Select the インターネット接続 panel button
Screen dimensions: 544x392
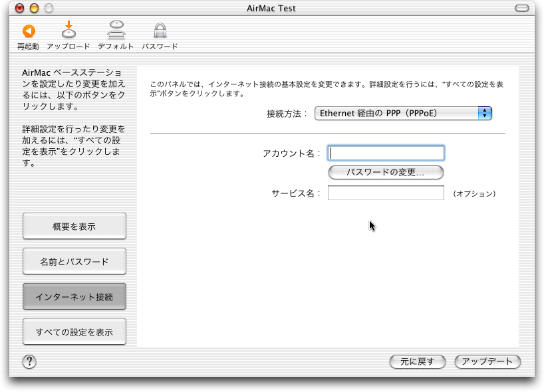point(74,297)
